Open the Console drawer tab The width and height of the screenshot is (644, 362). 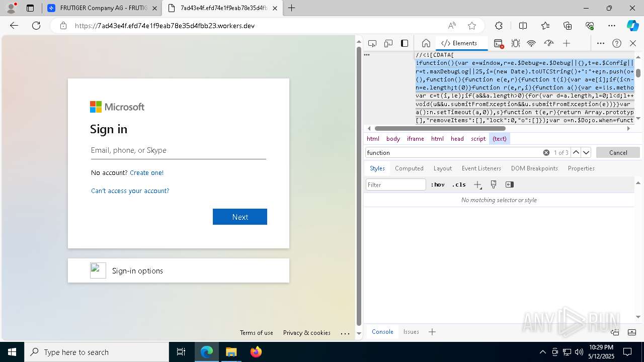(x=382, y=332)
